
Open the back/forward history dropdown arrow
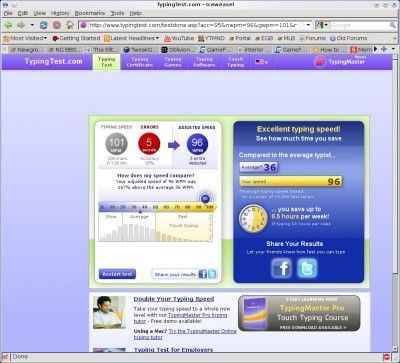click(32, 25)
